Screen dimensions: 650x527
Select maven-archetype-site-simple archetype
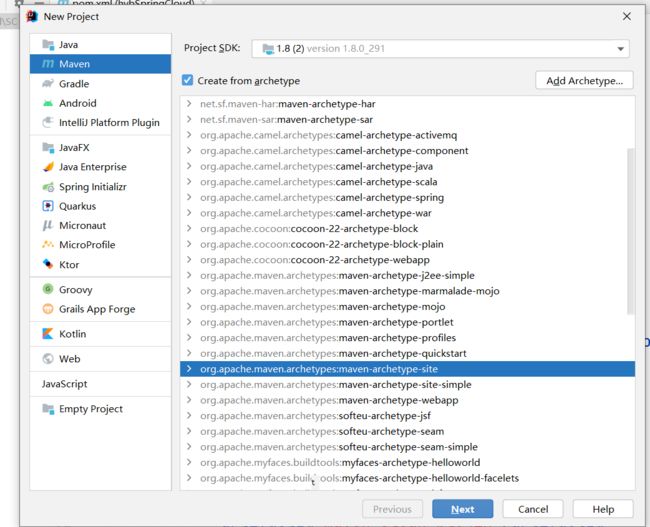coord(407,384)
